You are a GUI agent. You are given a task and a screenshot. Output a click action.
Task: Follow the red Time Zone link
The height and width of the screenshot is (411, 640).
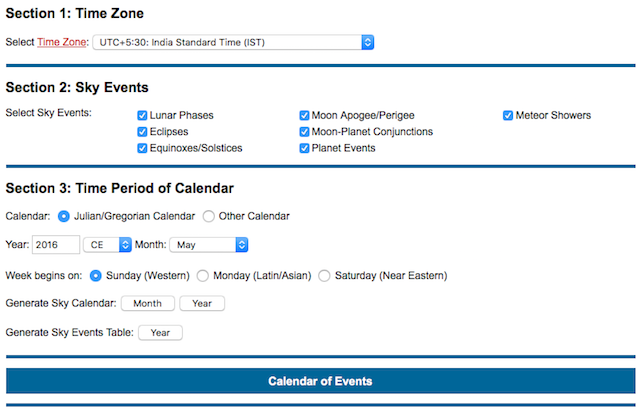[x=62, y=42]
